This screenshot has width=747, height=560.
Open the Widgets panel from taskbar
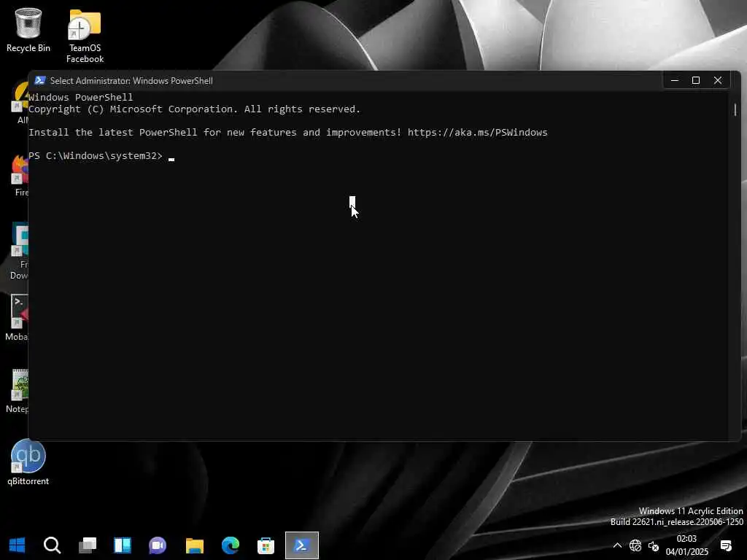tap(123, 545)
